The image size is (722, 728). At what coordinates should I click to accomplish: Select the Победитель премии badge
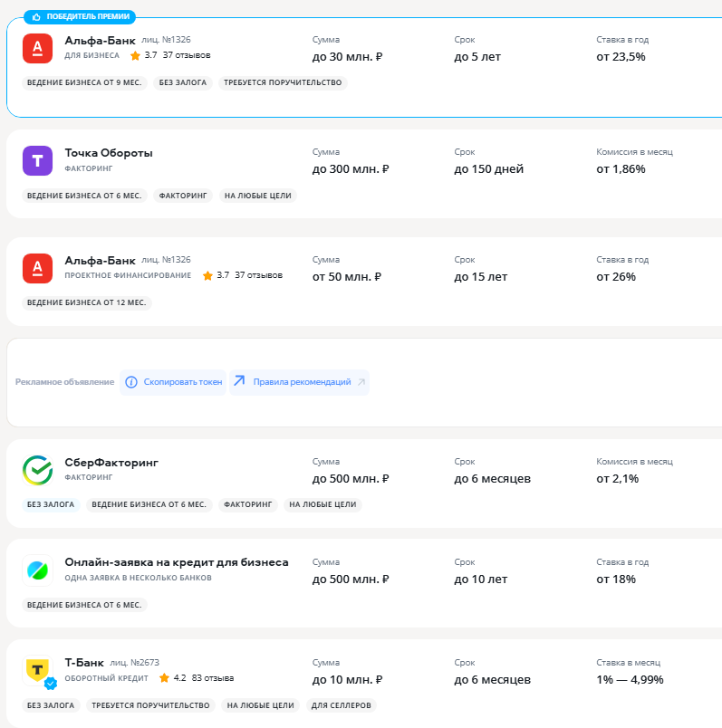pos(82,16)
